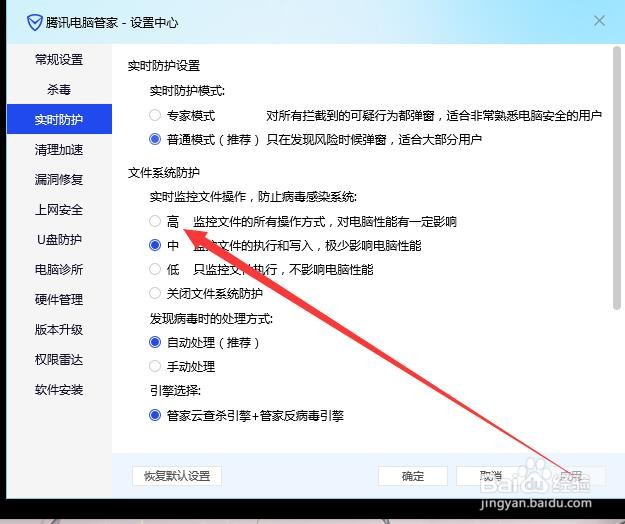The height and width of the screenshot is (524, 625).
Task: Choose the 中 file monitoring level
Action: coord(155,245)
